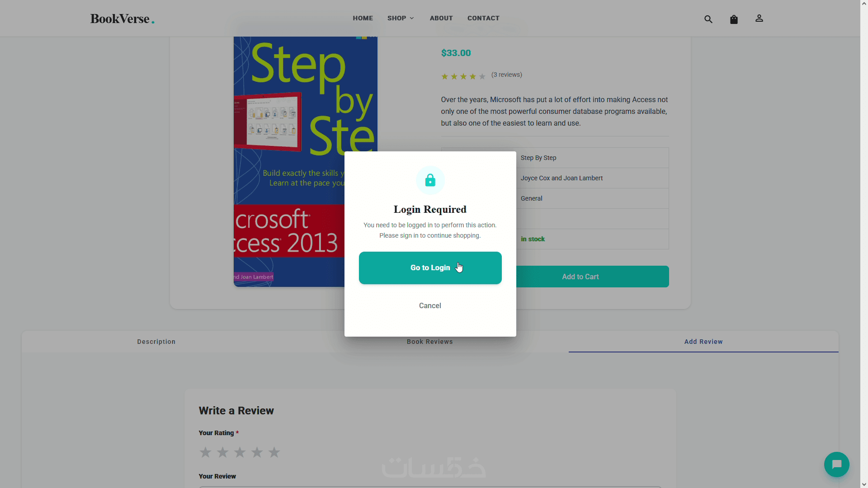
Task: Select the fifth rating star
Action: click(x=274, y=452)
